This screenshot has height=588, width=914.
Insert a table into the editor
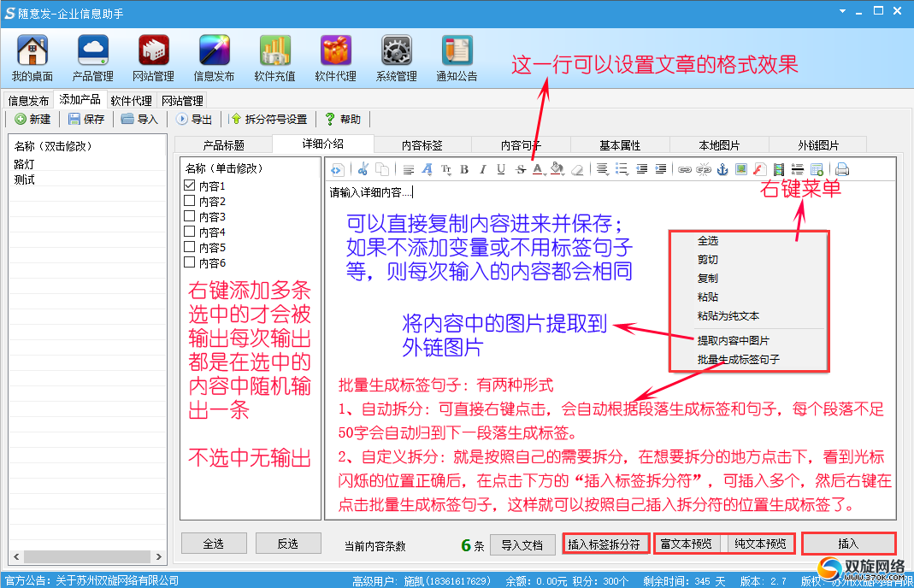tap(817, 169)
